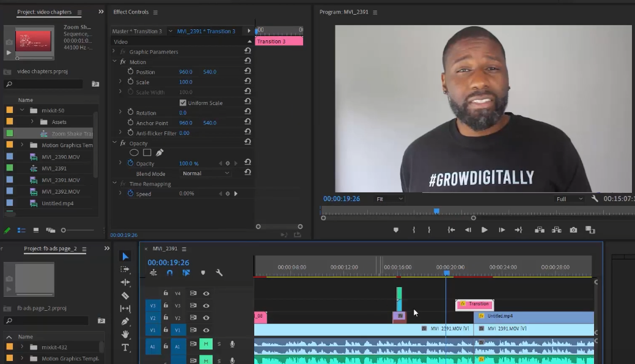Open MVI_2391 timeline panel menu
This screenshot has width=635, height=364.
184,249
